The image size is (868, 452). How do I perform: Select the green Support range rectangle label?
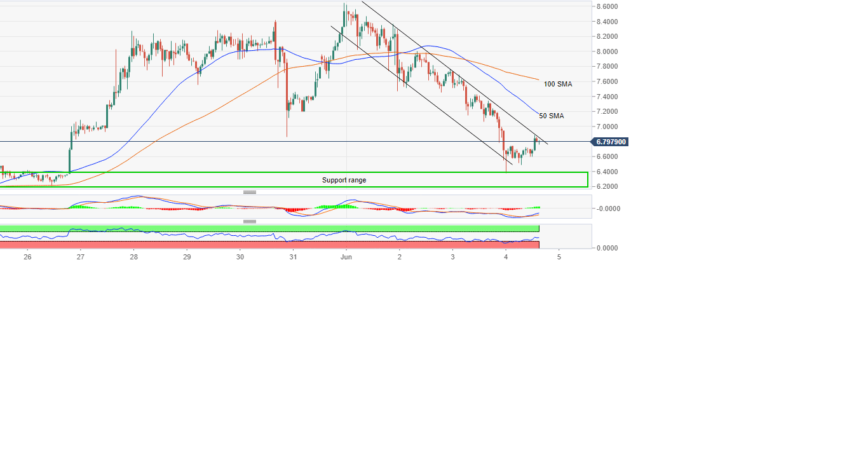[344, 180]
